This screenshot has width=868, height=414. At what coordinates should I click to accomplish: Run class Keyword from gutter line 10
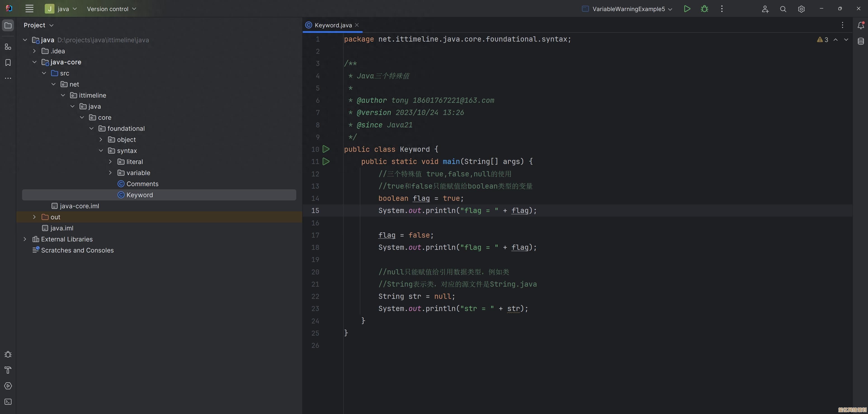click(x=326, y=149)
